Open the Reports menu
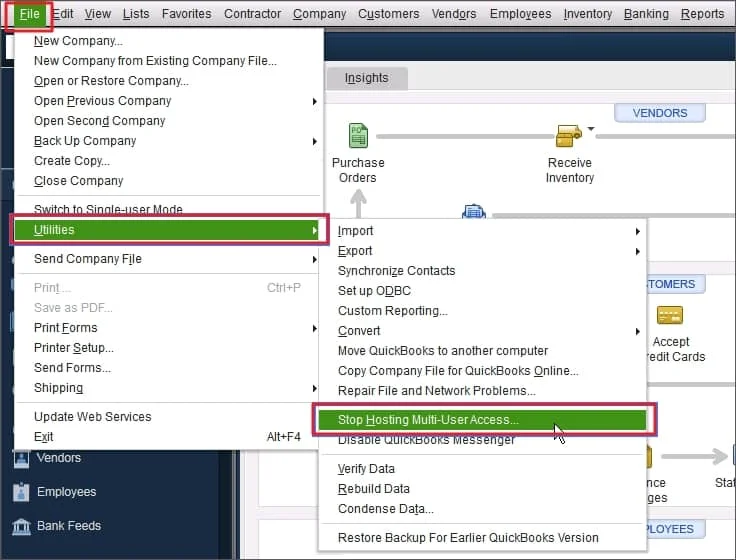This screenshot has height=560, width=736. coord(702,14)
